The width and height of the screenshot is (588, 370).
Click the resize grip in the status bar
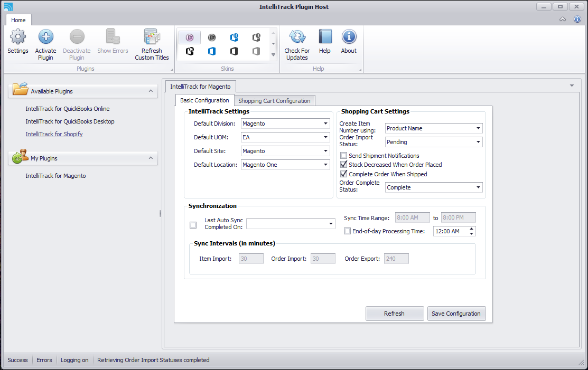(x=581, y=363)
